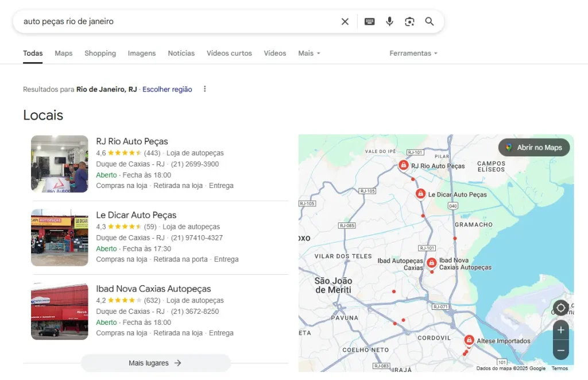Open the map with Abrir no Maps
The height and width of the screenshot is (380, 588).
click(x=534, y=147)
